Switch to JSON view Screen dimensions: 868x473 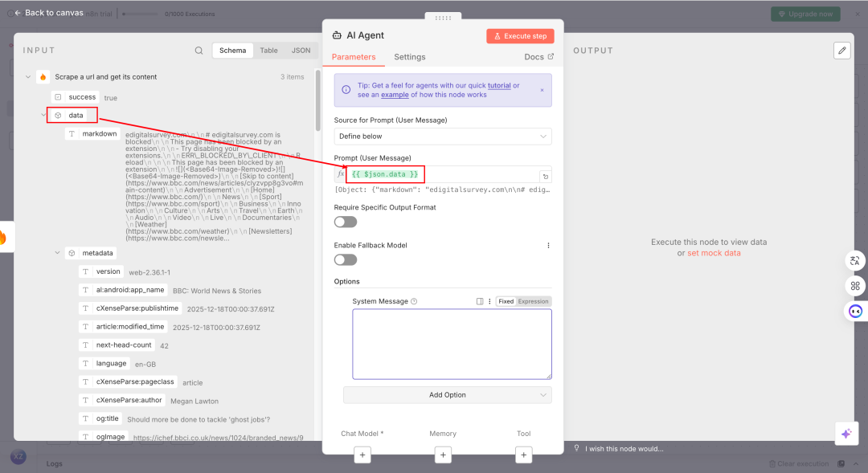pyautogui.click(x=301, y=51)
